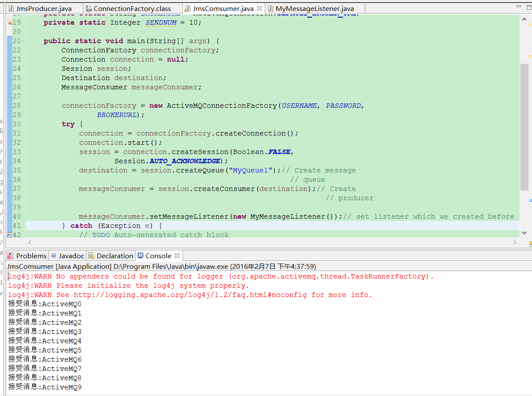
Task: Click AUTO_ACKNOWLEDGE on line 34
Action: (x=185, y=161)
